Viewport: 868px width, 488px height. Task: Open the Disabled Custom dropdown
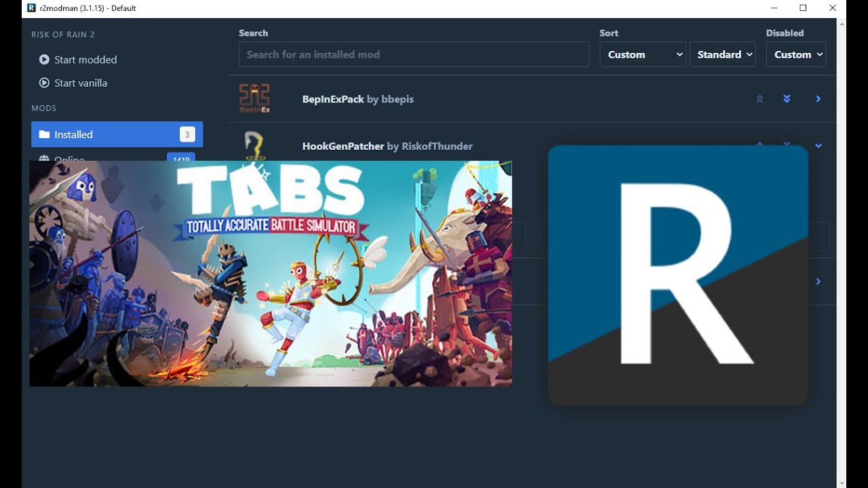click(796, 54)
